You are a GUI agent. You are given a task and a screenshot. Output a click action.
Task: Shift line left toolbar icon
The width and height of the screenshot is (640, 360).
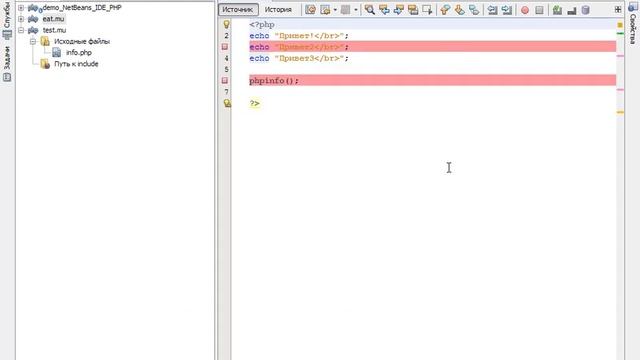pyautogui.click(x=493, y=10)
